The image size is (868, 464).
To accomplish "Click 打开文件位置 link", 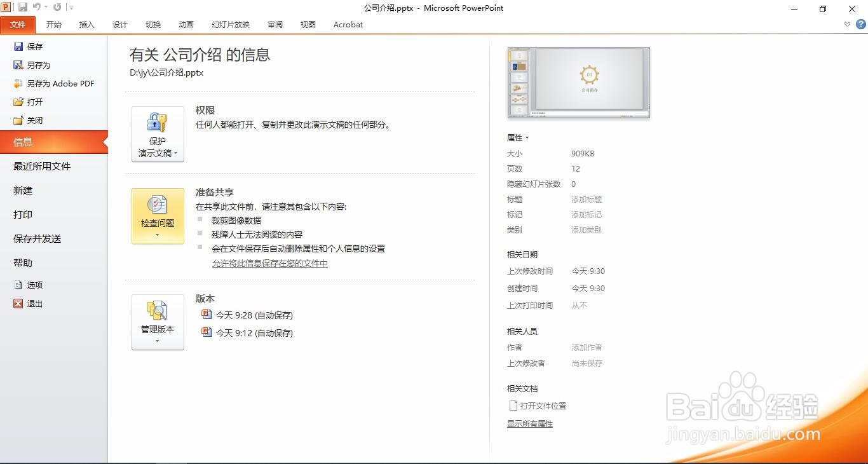I will pos(537,406).
